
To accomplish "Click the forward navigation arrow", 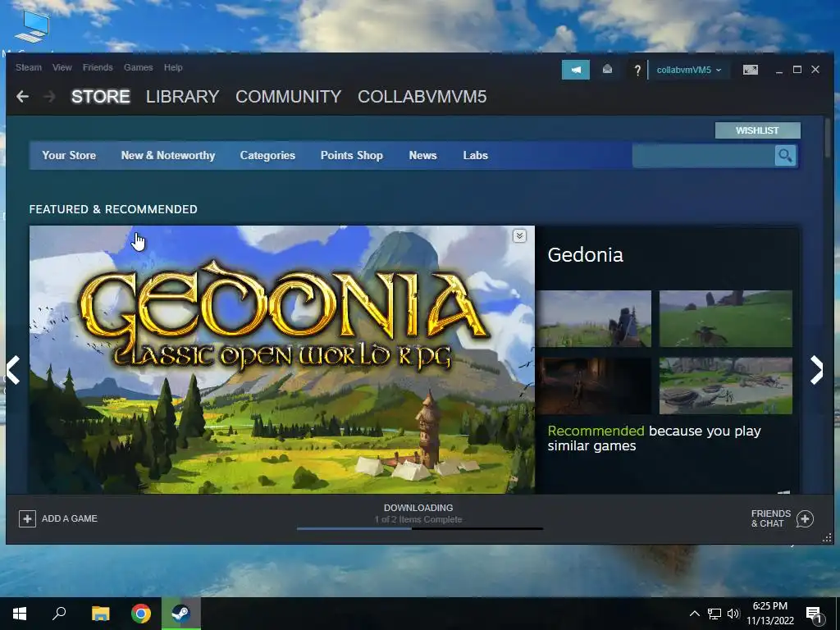I will (x=49, y=97).
